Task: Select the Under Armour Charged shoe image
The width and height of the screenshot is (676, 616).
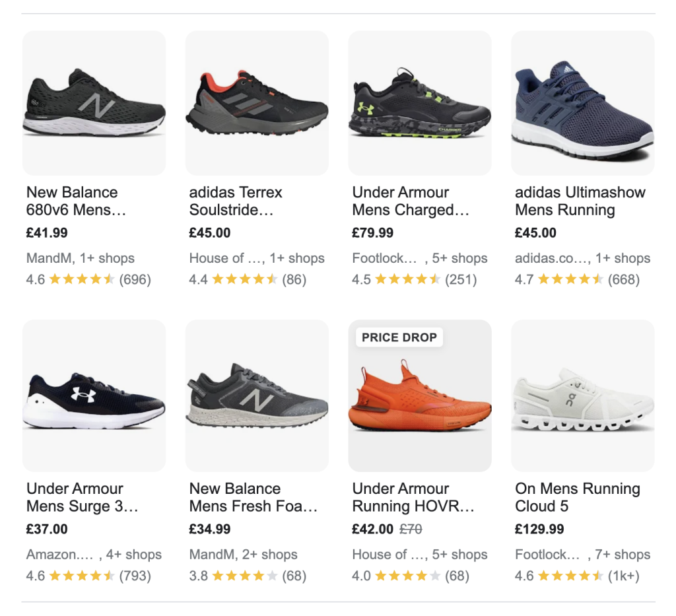Action: click(x=420, y=102)
